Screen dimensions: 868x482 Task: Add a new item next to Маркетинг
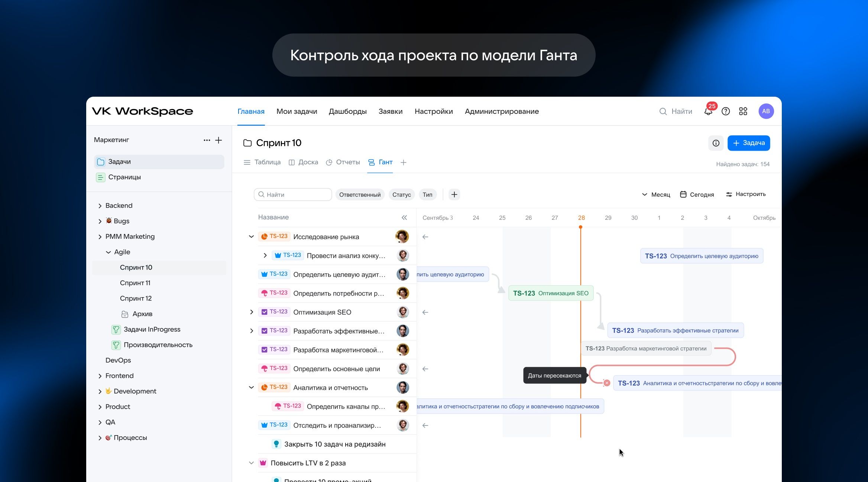218,140
